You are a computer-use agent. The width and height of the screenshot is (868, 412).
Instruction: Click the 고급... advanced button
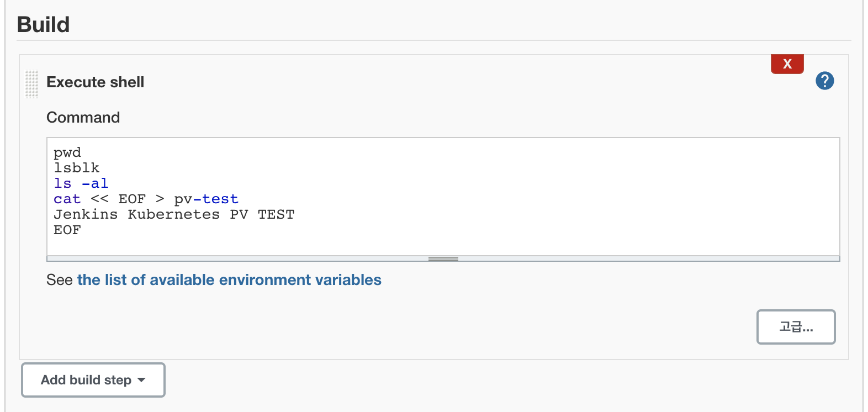click(796, 327)
